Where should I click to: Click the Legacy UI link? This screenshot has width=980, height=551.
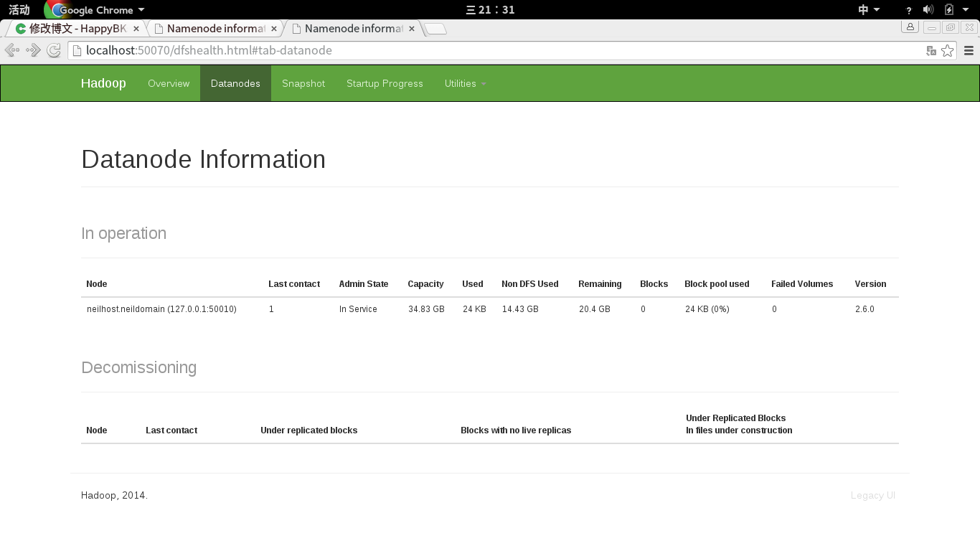click(x=872, y=495)
